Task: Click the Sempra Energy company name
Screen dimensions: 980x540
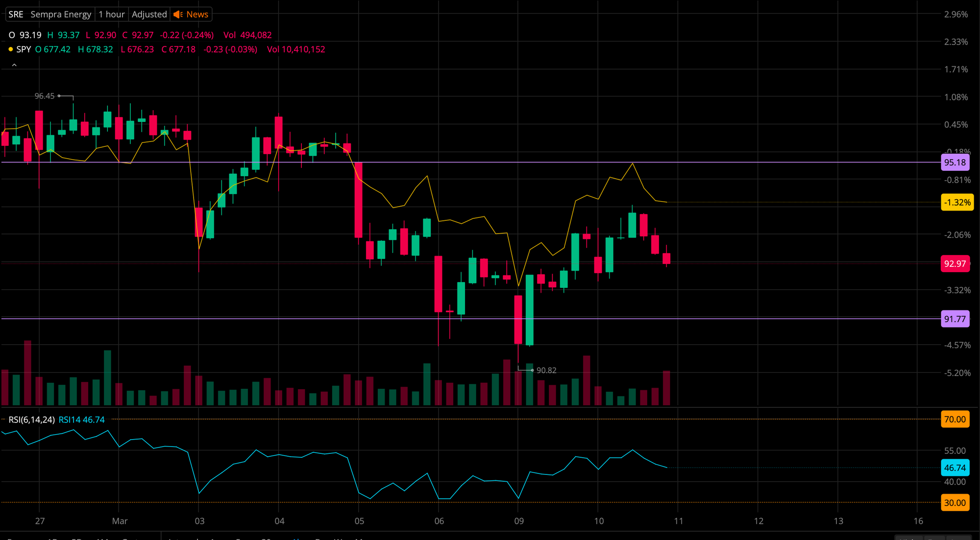Action: pyautogui.click(x=61, y=15)
